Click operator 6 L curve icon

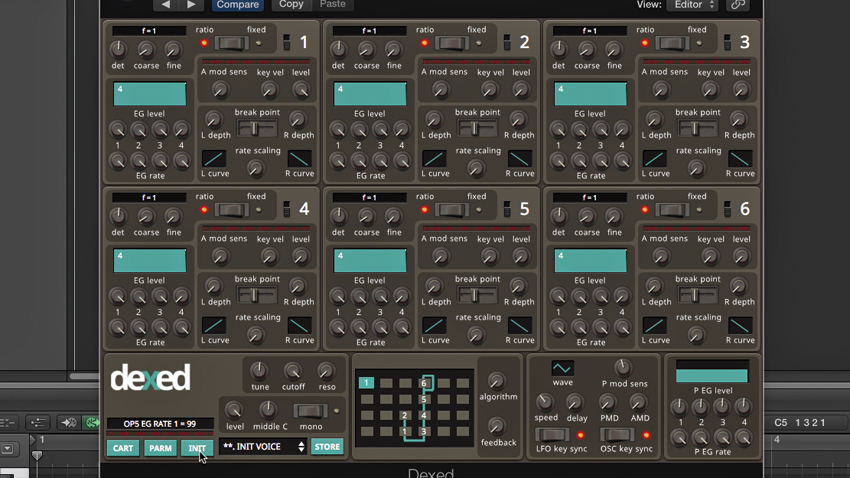click(x=655, y=326)
